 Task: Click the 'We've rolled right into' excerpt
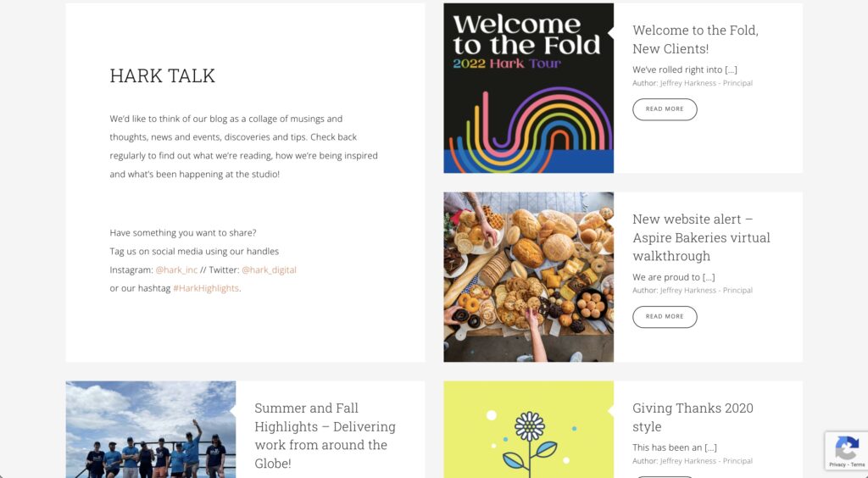[684, 69]
